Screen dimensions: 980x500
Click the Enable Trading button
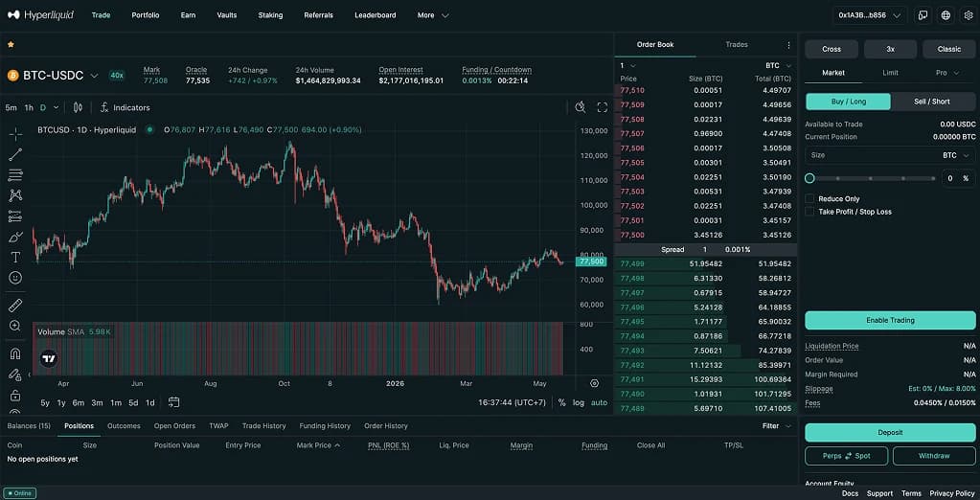point(890,320)
